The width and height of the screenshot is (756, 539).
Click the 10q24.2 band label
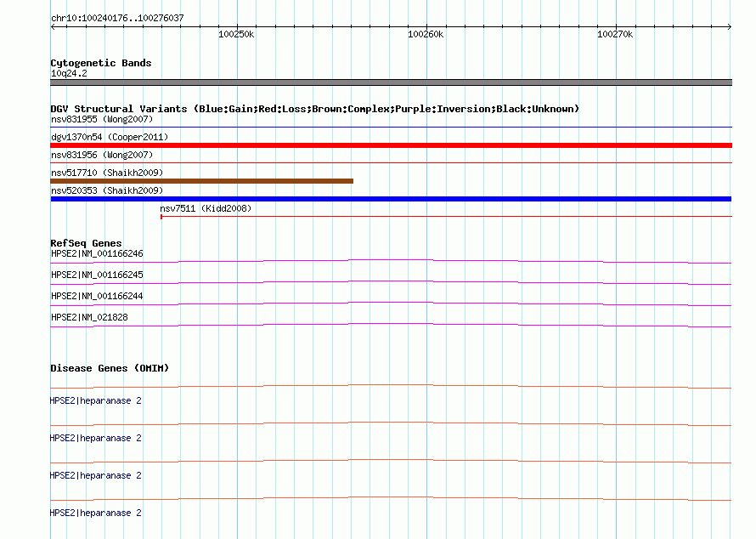[69, 73]
